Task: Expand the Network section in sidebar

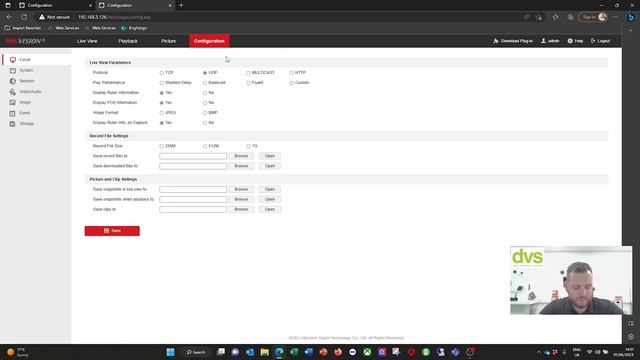Action: [27, 81]
